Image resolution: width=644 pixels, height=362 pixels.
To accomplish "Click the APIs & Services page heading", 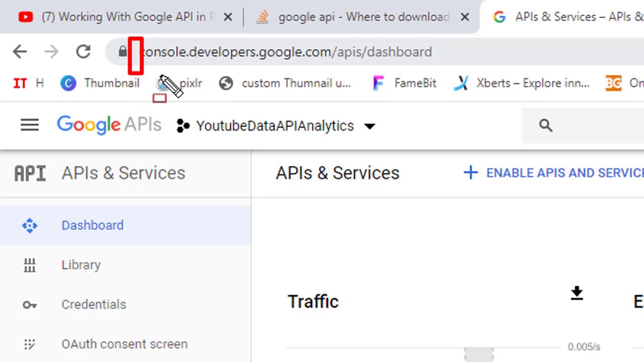I will coord(338,173).
